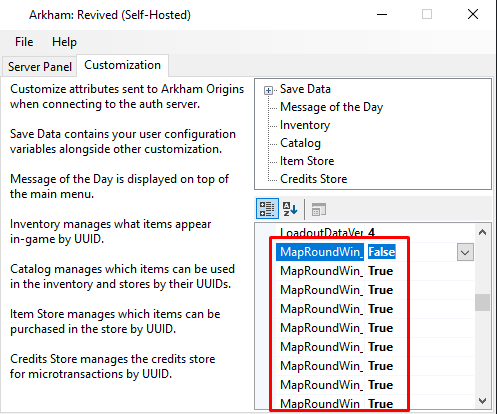Click the property grid scroll up arrow
The image size is (497, 414).
pos(482,232)
